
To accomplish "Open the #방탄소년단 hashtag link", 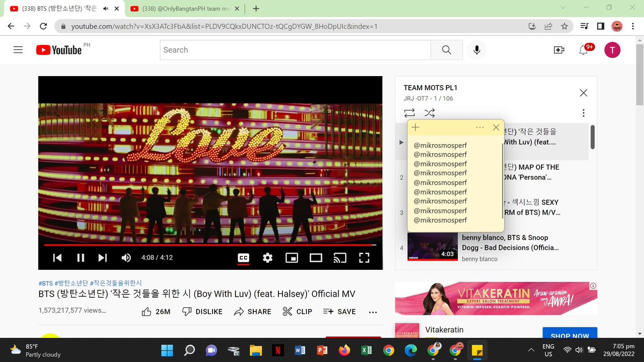I will pyautogui.click(x=71, y=283).
